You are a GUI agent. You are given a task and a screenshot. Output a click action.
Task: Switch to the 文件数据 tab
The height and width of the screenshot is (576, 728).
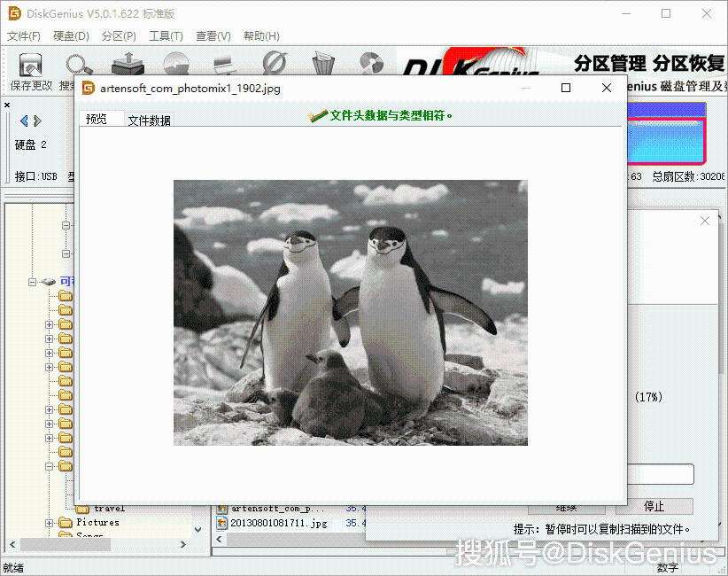(149, 121)
